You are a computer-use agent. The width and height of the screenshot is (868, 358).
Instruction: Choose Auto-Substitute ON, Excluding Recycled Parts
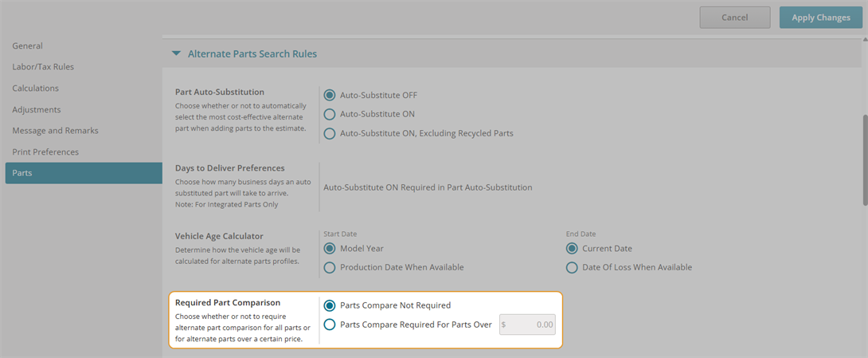click(x=330, y=134)
